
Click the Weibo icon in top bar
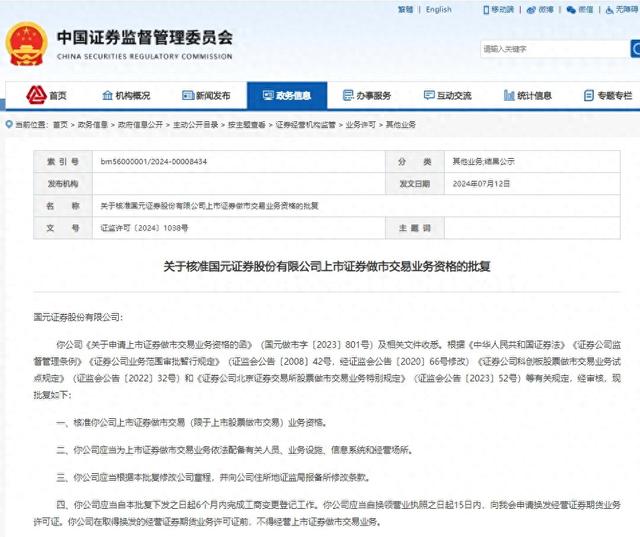tap(531, 10)
